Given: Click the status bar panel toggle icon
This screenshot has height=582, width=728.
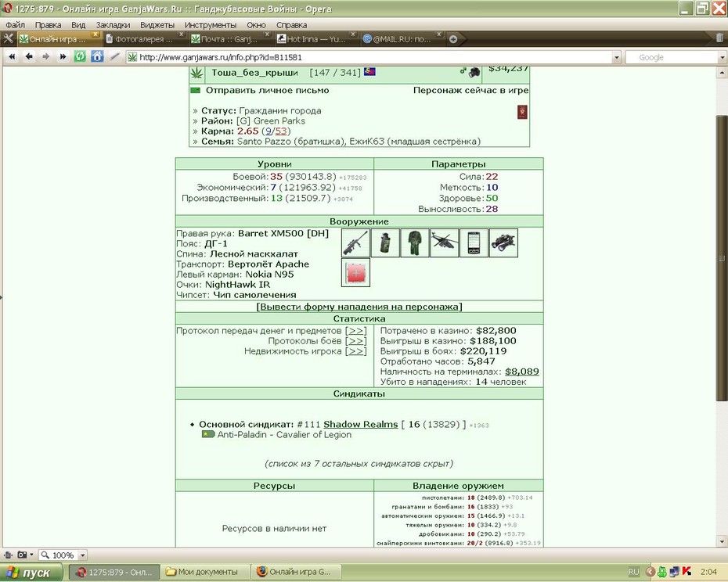Looking at the screenshot, I should [x=8, y=555].
